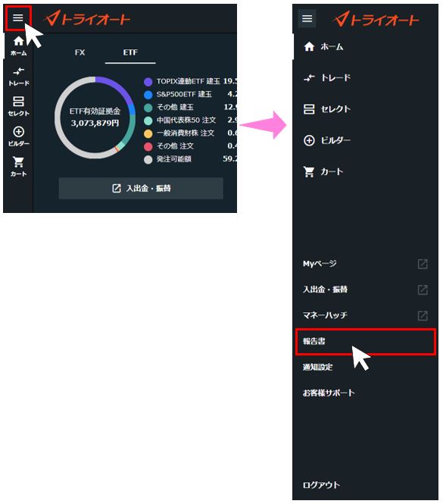Switch to the ETF tab
The height and width of the screenshot is (504, 443).
click(130, 52)
